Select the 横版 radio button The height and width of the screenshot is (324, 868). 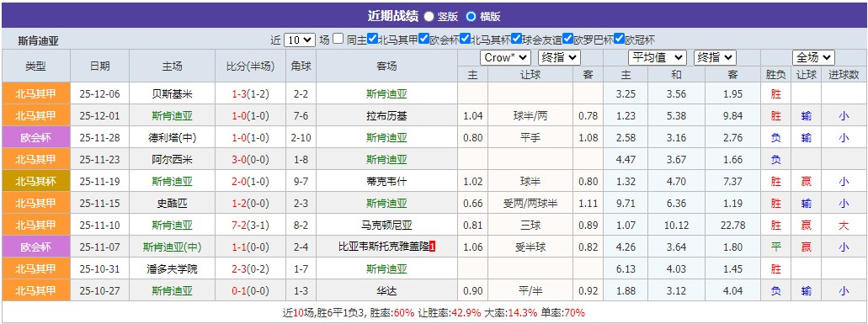pos(471,17)
